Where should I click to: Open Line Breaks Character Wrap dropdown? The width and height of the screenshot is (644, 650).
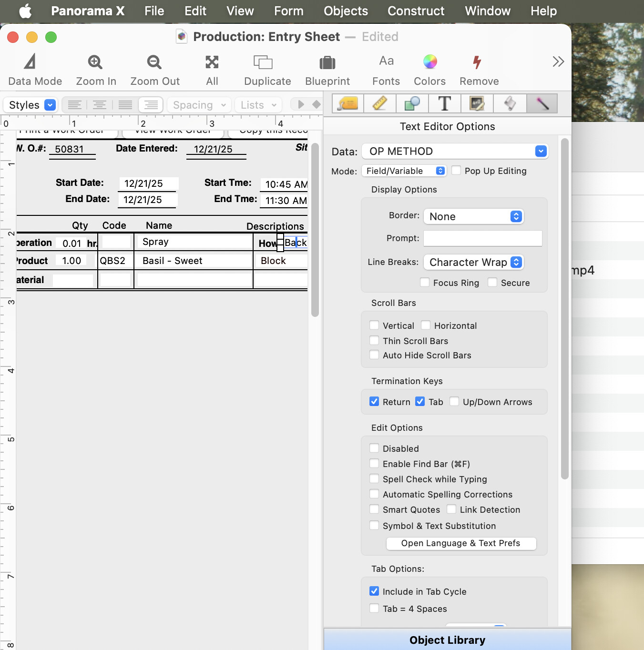[x=474, y=262]
